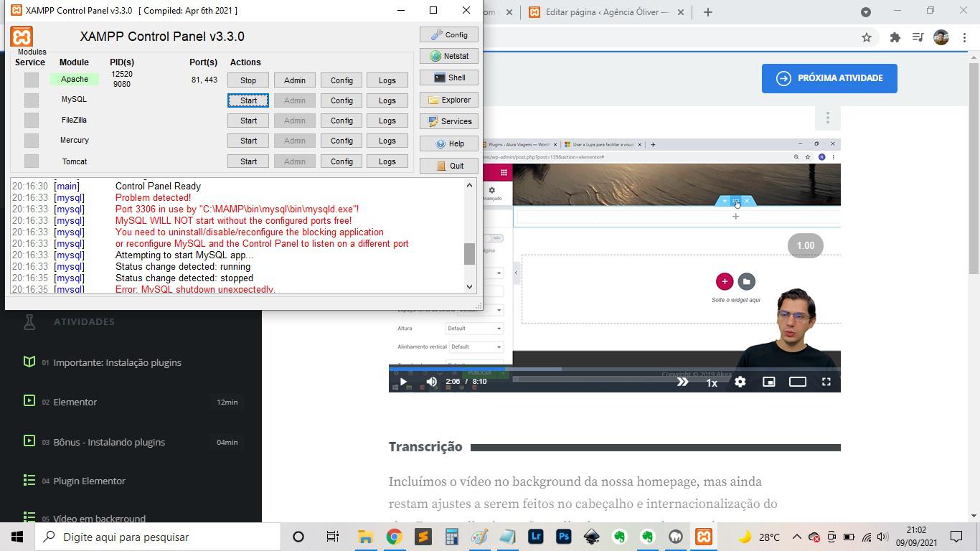980x551 pixels.
Task: Open Chrome from taskbar
Action: [x=394, y=537]
